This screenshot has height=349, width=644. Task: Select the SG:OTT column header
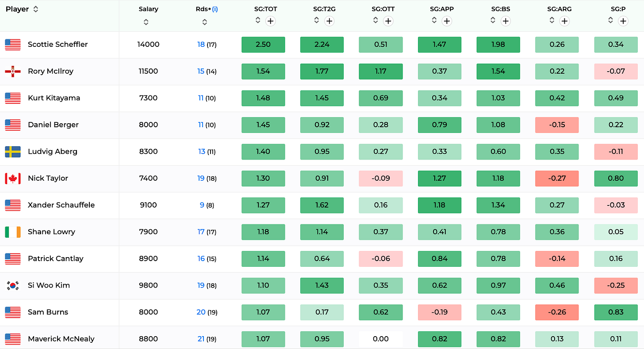pyautogui.click(x=381, y=9)
